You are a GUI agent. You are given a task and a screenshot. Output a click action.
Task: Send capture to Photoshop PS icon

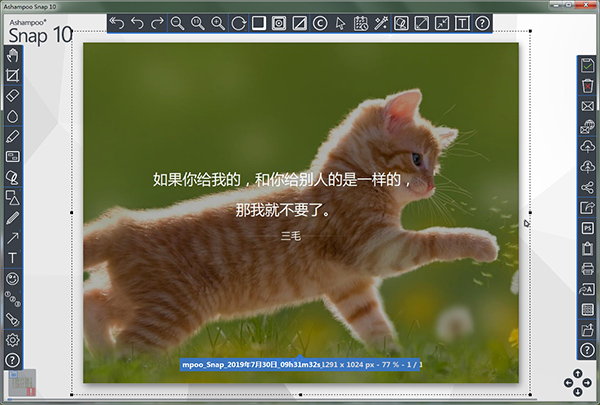(x=587, y=228)
